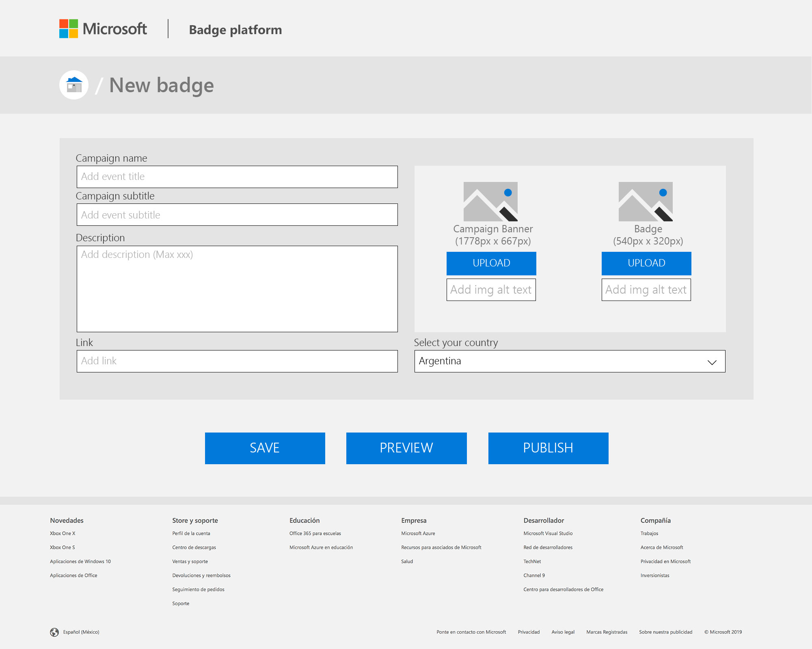Click the Microsoft logo

coord(103,29)
